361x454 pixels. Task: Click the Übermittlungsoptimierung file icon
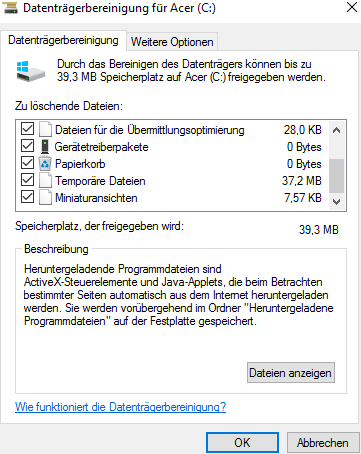pos(45,130)
